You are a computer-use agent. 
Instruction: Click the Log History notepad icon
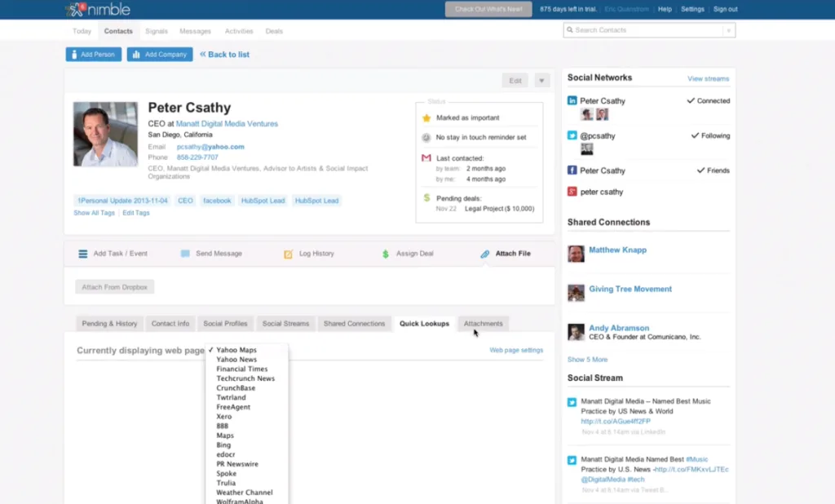pos(288,254)
